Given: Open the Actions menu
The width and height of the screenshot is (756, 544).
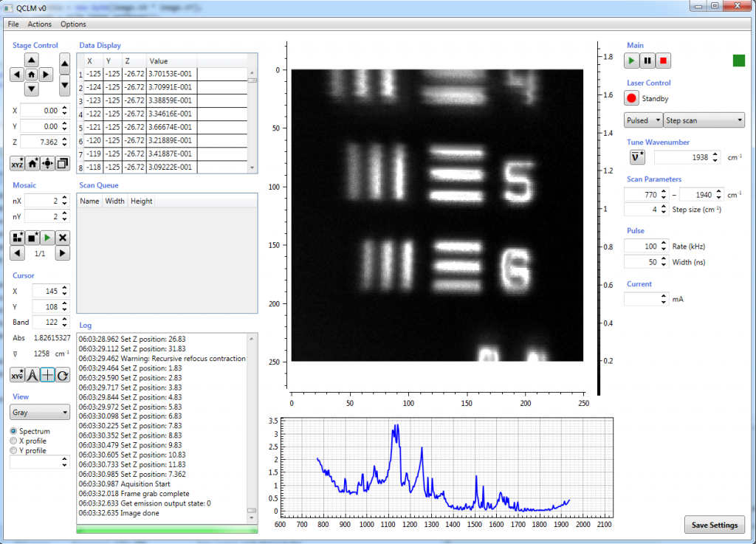Looking at the screenshot, I should 39,24.
